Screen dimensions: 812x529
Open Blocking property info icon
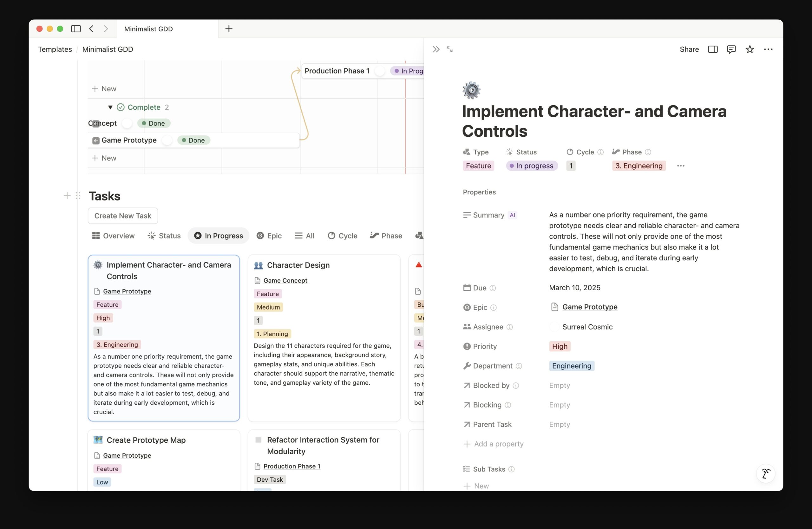(508, 405)
